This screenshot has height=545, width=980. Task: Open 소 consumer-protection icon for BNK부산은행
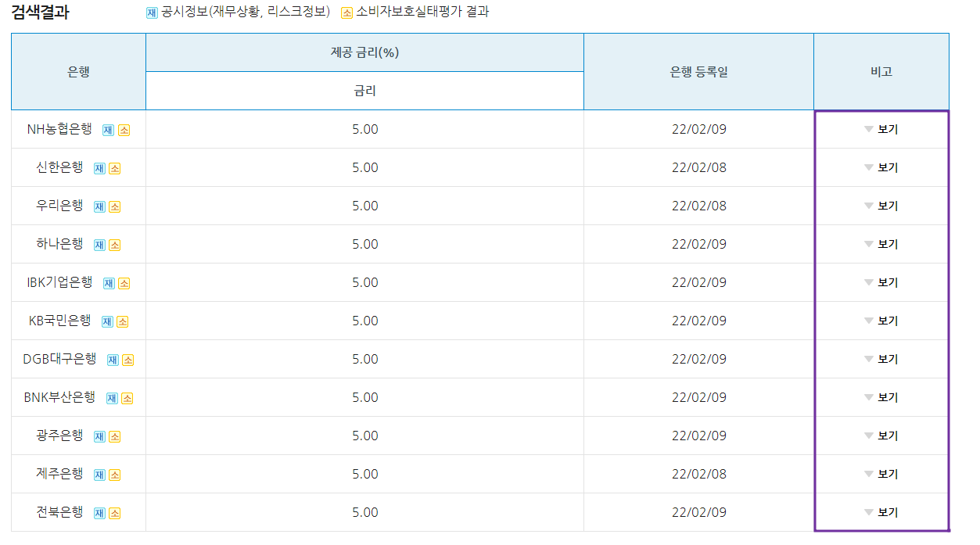coord(127,398)
